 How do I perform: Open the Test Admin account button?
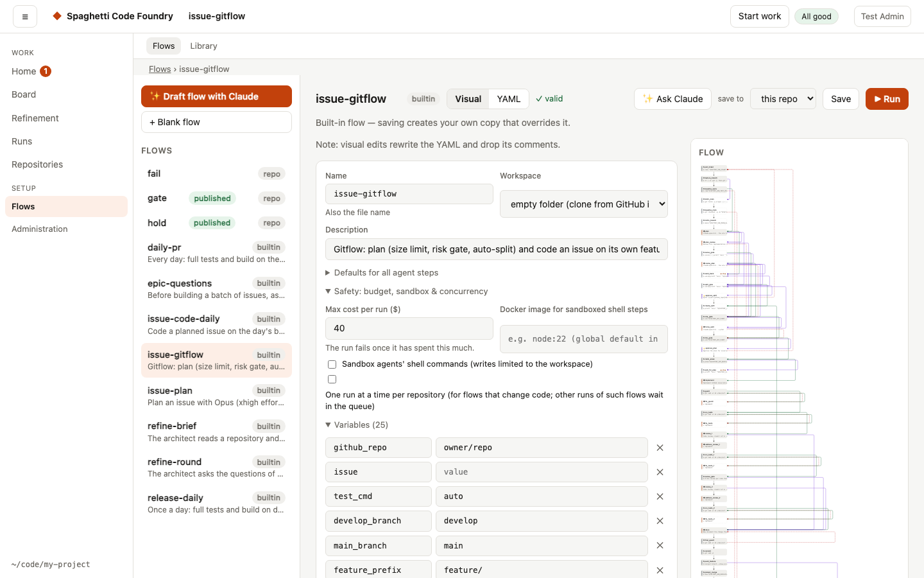click(x=882, y=16)
